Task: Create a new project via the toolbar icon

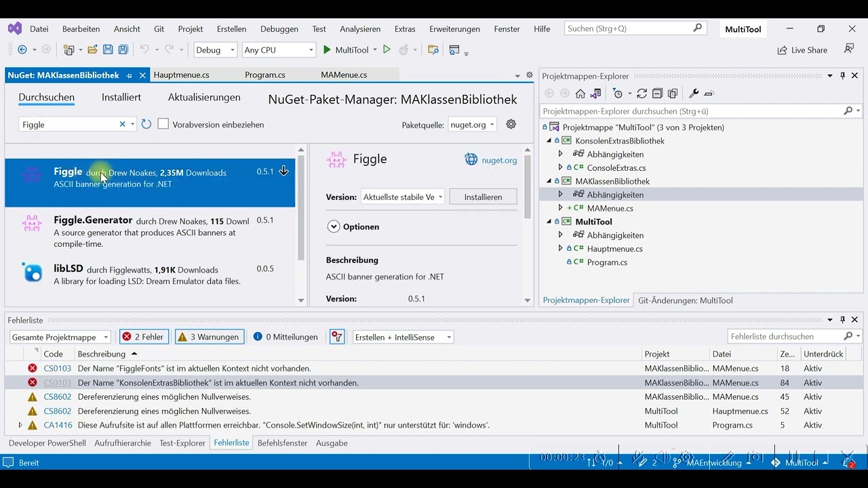Action: (x=68, y=49)
